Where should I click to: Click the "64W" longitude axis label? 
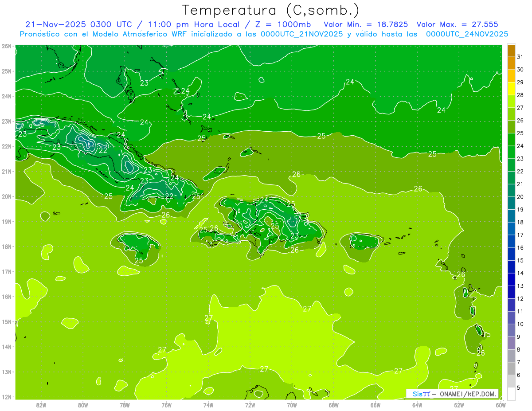click(x=417, y=405)
